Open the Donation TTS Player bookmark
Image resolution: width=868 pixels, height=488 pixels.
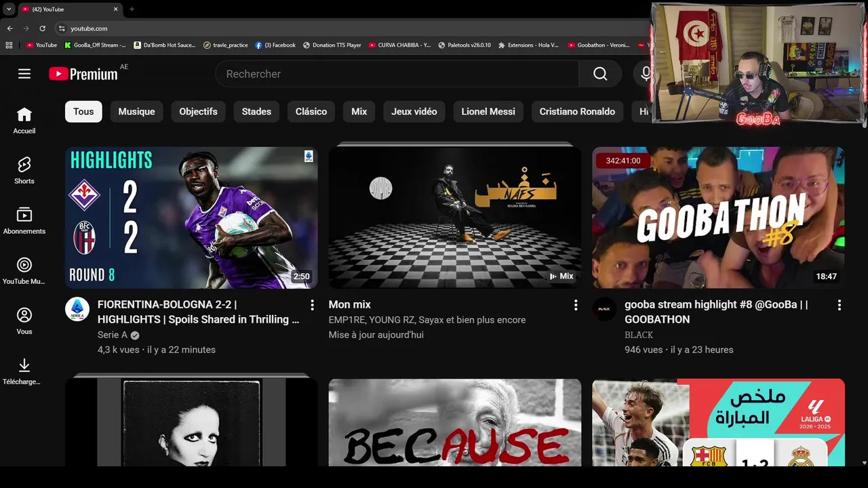click(332, 45)
